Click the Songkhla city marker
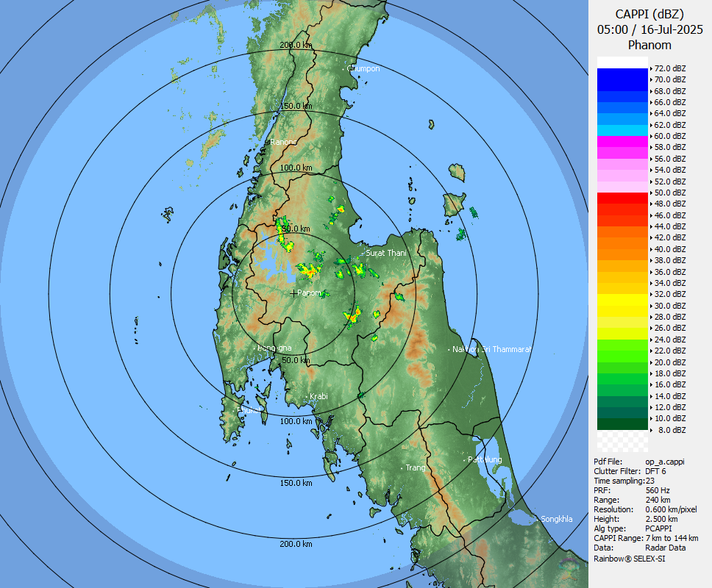 click(538, 520)
